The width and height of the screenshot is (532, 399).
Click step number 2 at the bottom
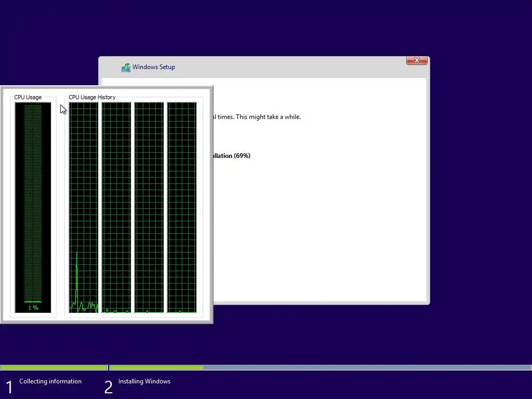[108, 388]
